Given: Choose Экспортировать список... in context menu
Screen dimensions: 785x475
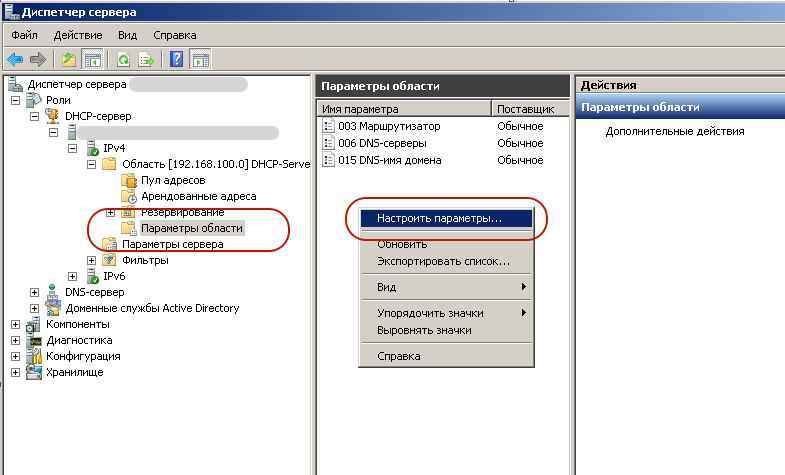Looking at the screenshot, I should (446, 261).
